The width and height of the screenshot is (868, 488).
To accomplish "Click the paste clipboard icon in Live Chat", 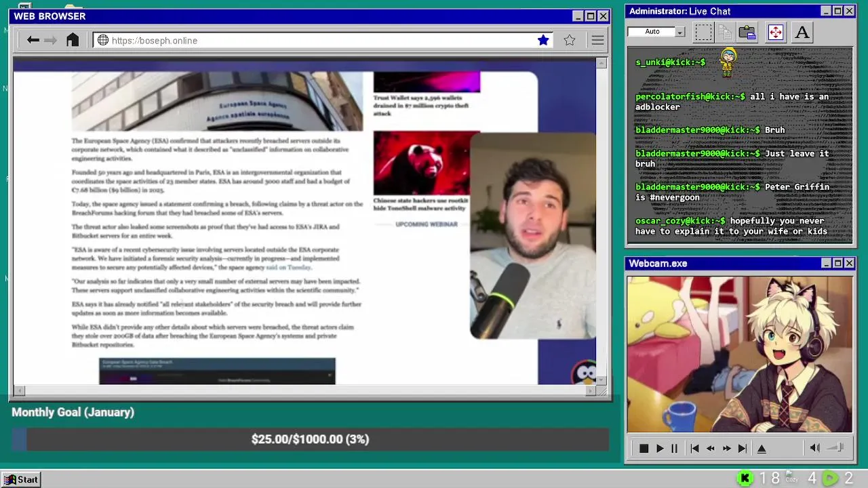I will tap(747, 32).
